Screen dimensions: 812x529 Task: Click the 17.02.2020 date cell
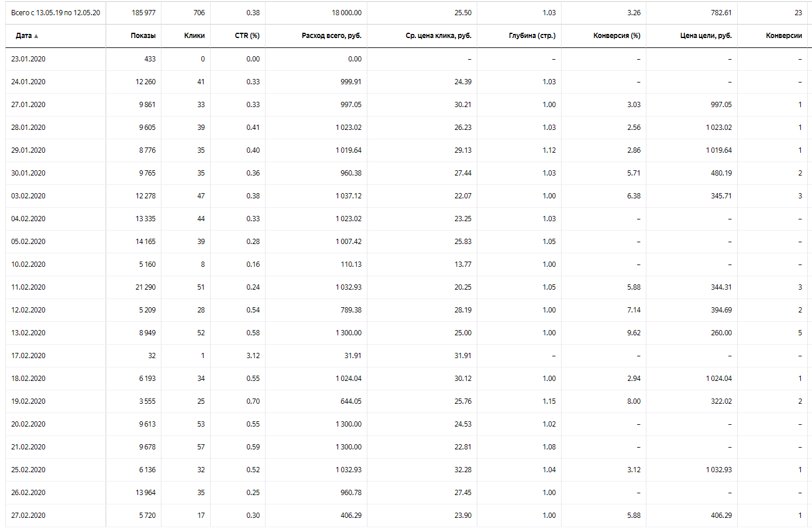[28, 356]
